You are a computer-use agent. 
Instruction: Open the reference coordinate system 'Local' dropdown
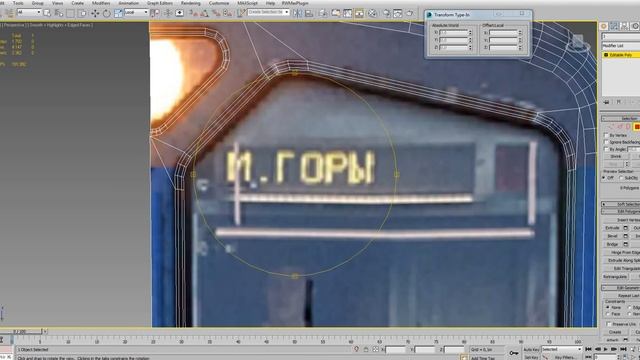pos(136,13)
